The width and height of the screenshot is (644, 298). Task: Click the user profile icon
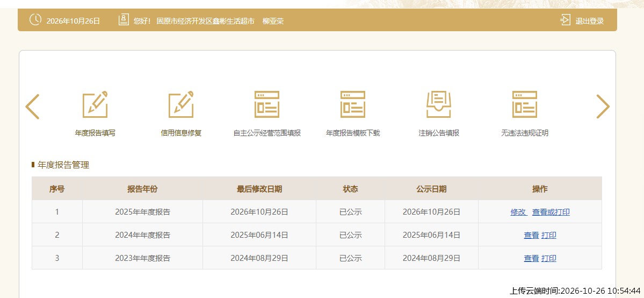pos(124,19)
